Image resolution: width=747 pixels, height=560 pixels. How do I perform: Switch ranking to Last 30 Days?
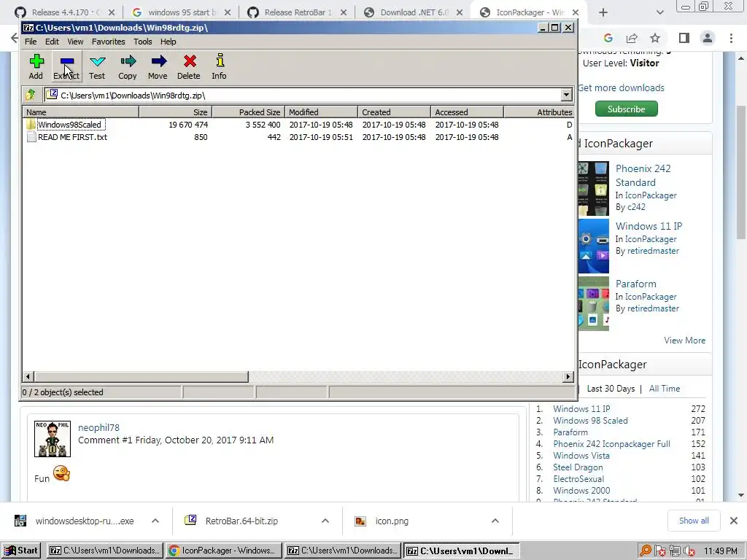pos(611,389)
